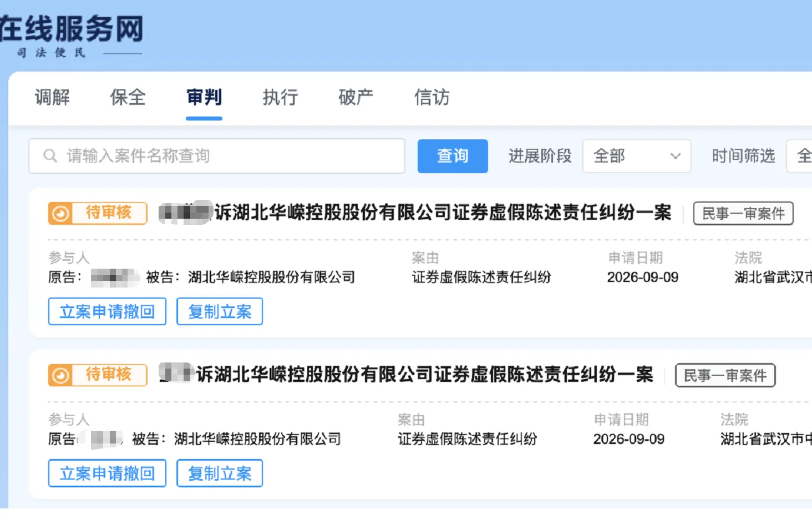
Task: Click second case's court 湖北省武汉市 text
Action: pos(766,439)
